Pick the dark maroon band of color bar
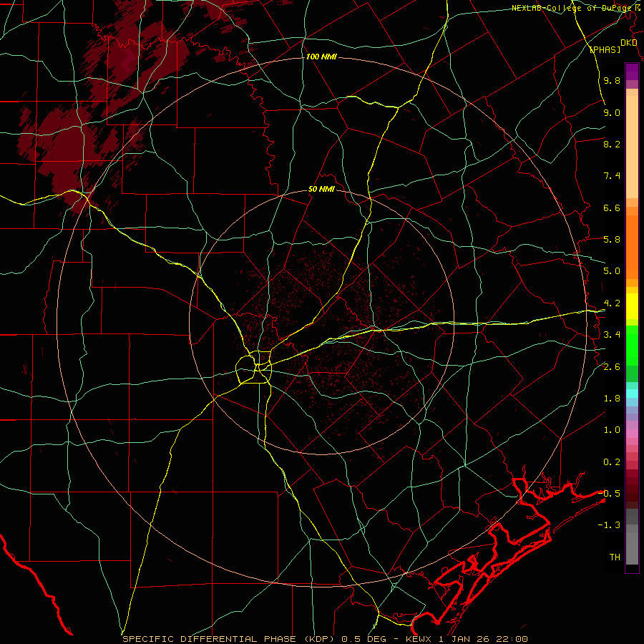The height and width of the screenshot is (644, 644). point(632,489)
